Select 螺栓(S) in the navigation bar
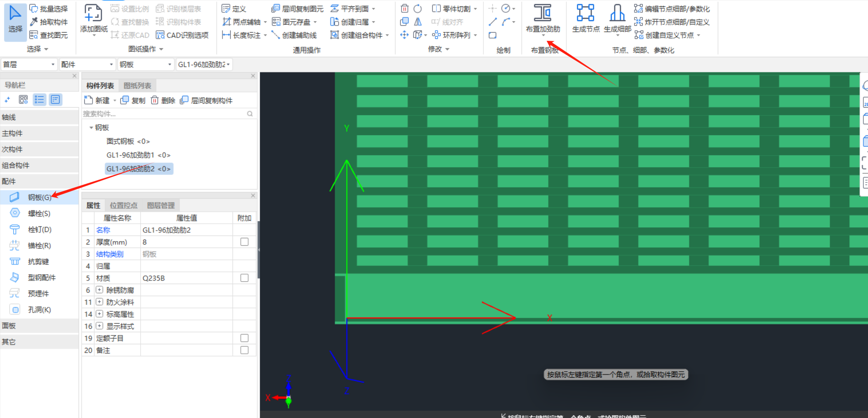 tap(39, 214)
